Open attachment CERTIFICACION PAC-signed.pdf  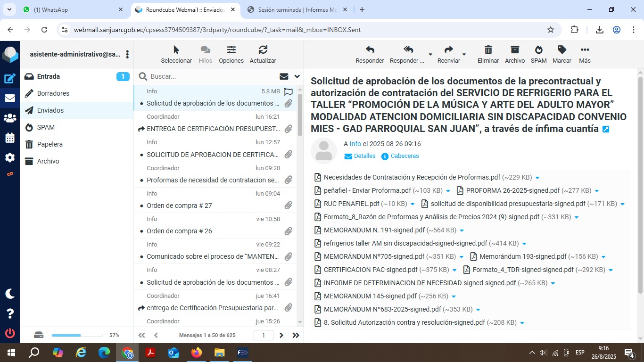click(x=370, y=270)
